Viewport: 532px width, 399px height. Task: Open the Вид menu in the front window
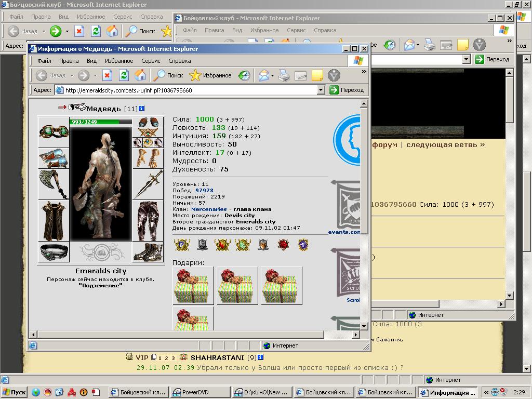[x=91, y=61]
